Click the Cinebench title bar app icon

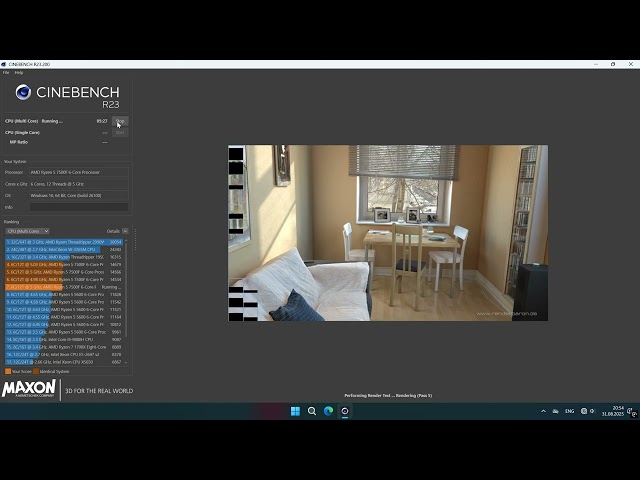[x=4, y=64]
